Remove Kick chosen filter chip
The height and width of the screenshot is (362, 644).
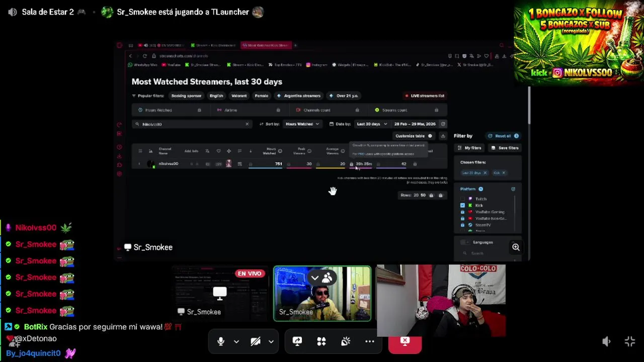click(x=504, y=173)
